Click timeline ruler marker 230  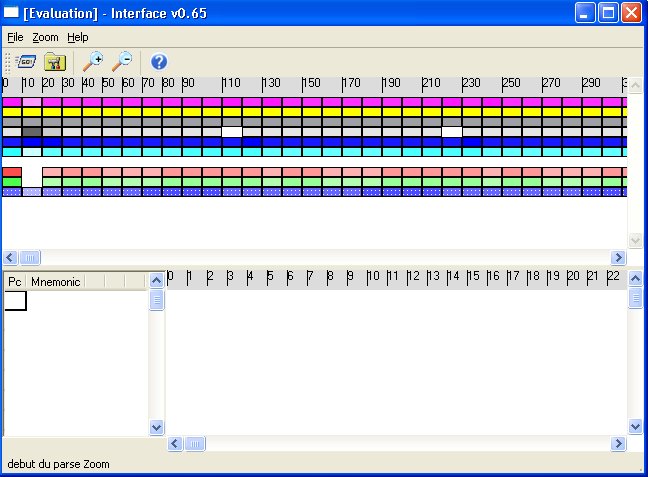point(471,83)
